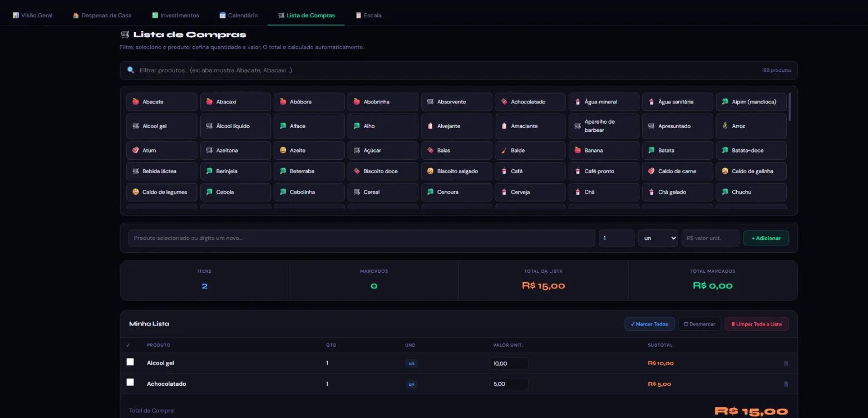Choose the Cerveja product chip
Image resolution: width=868 pixels, height=418 pixels.
coord(530,192)
